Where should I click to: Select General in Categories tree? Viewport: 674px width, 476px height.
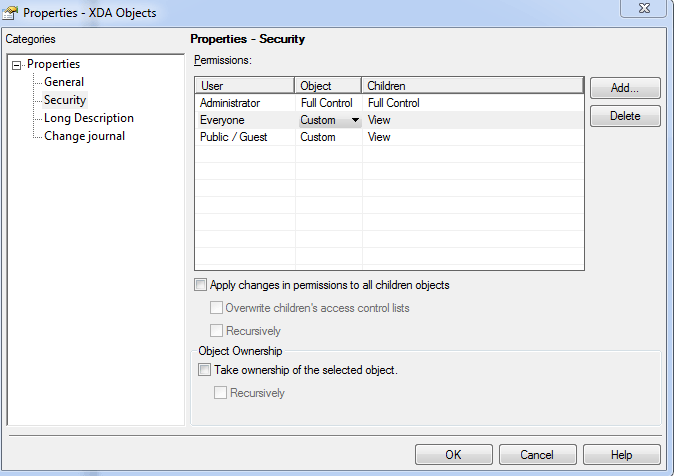pyautogui.click(x=64, y=82)
